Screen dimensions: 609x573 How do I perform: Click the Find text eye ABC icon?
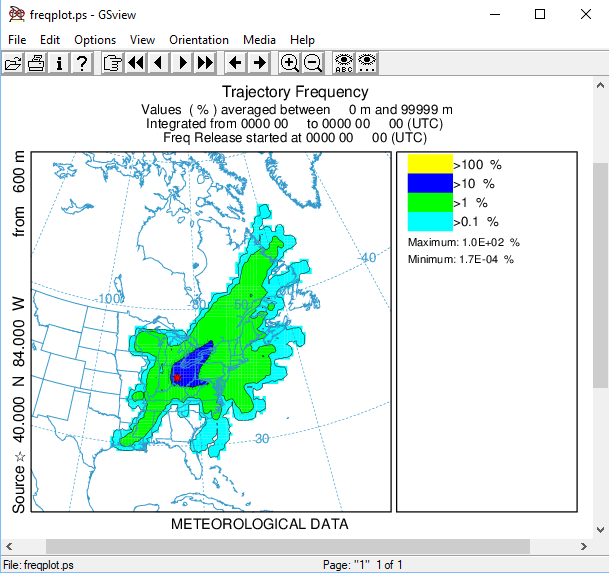(344, 63)
